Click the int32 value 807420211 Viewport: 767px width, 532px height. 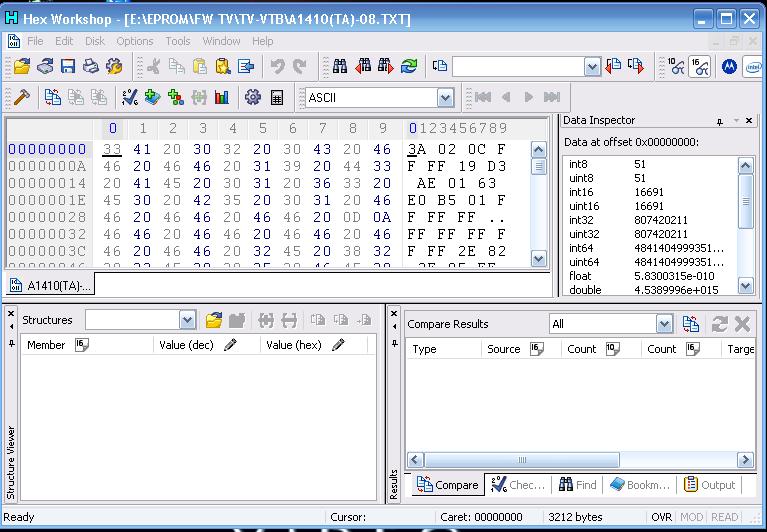(x=661, y=220)
